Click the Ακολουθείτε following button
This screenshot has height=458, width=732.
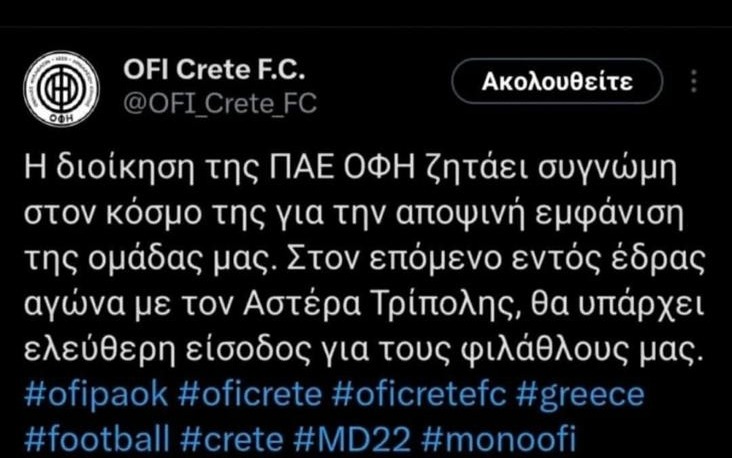coord(557,81)
